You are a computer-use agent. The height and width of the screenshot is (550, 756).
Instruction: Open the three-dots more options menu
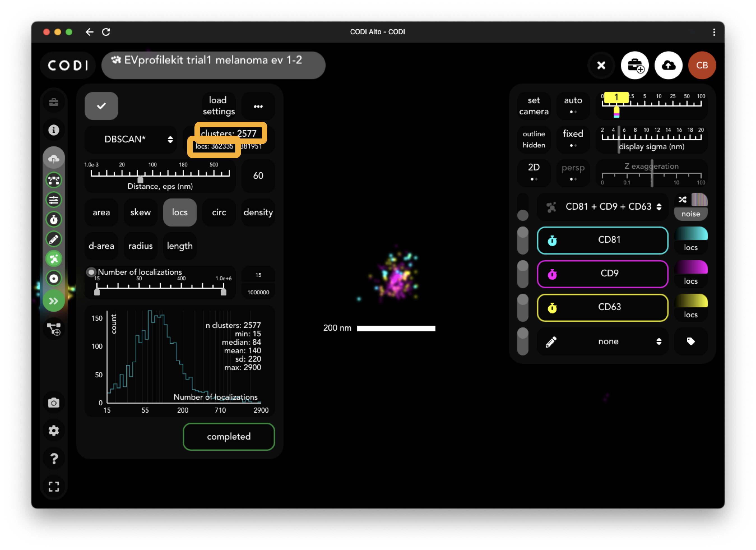(x=258, y=106)
